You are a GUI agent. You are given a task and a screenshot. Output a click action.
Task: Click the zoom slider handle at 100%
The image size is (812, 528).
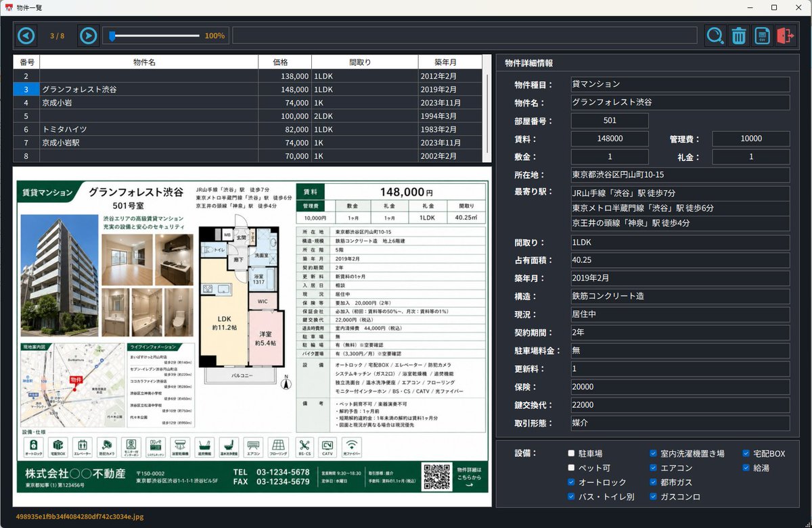coord(112,36)
